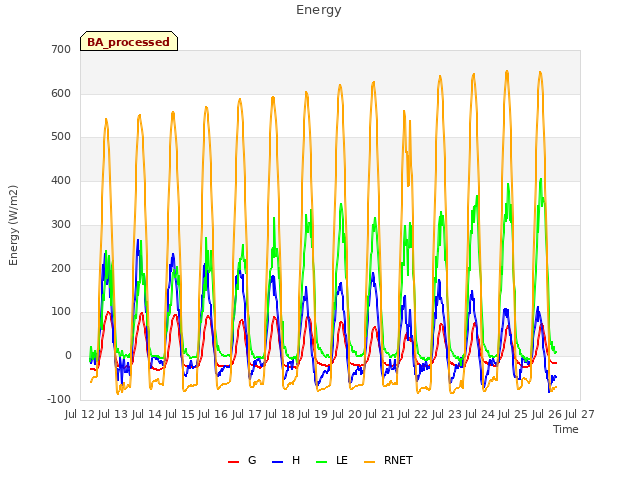This screenshot has height=480, width=640.
Task: Select the H legend label
Action: [x=296, y=460]
